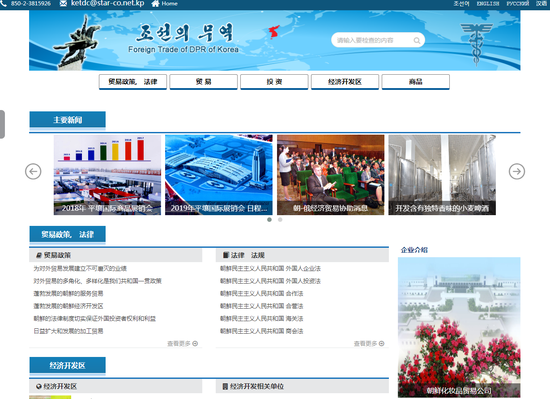Open 2019年平壤国际展销会 日程 news thumbnail
550x399 pixels.
coord(219,175)
